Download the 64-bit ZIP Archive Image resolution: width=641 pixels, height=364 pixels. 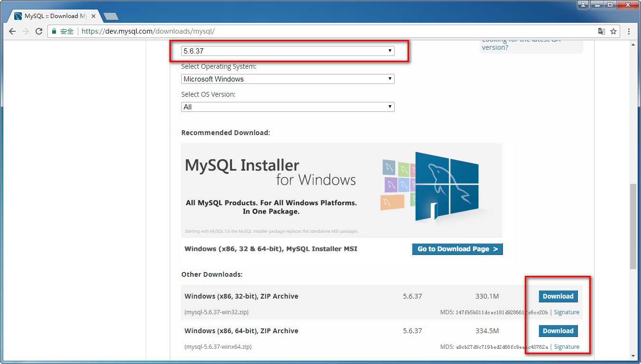point(558,331)
